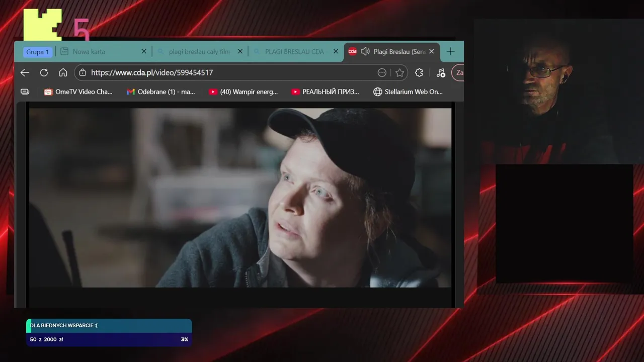Reload the cda.pl page
The height and width of the screenshot is (362, 644).
pos(44,73)
